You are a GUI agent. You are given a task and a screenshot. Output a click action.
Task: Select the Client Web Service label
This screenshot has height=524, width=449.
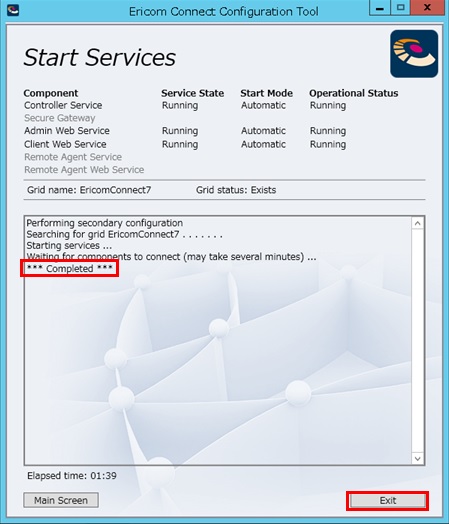(x=65, y=144)
